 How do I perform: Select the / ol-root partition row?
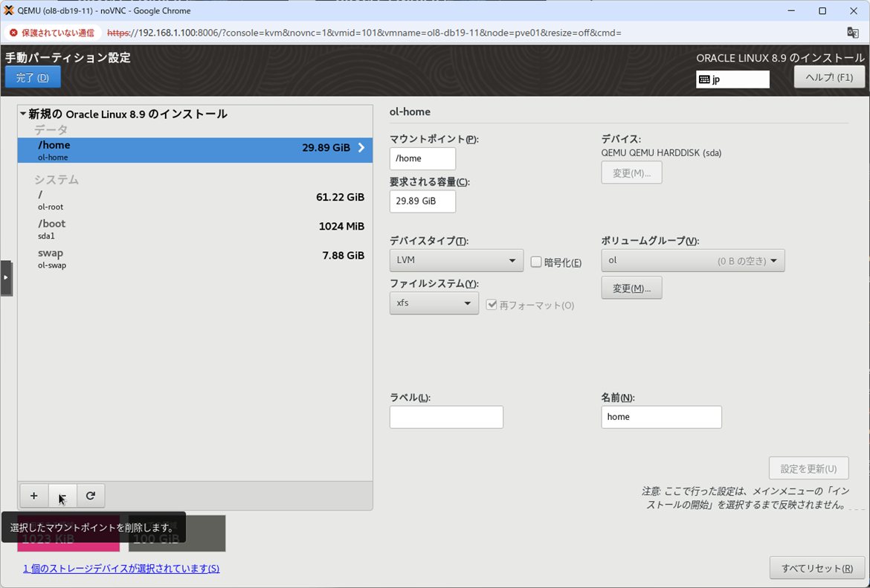[195, 200]
